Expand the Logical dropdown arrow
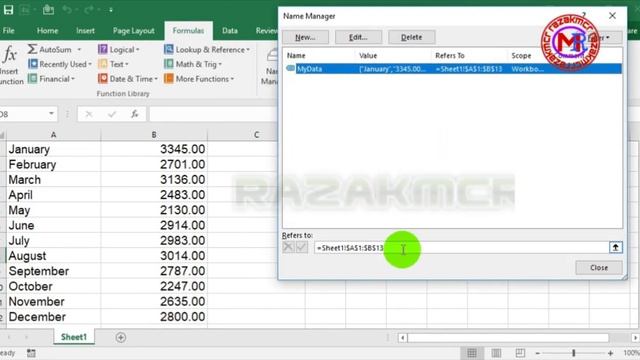The width and height of the screenshot is (640, 360). coord(138,50)
